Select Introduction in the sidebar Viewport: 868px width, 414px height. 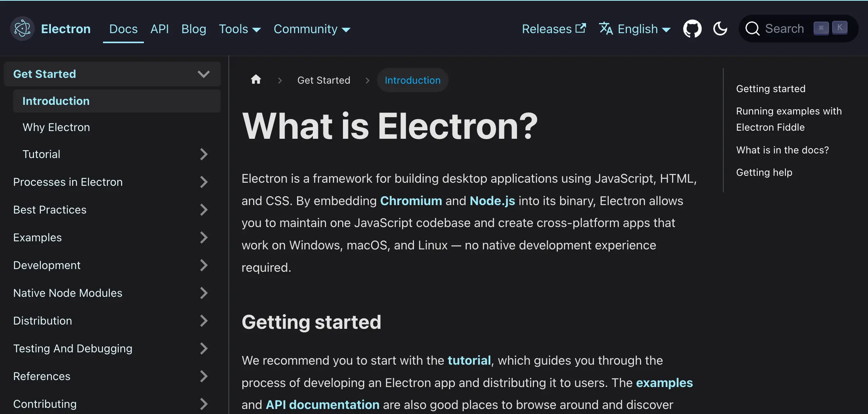click(x=117, y=101)
